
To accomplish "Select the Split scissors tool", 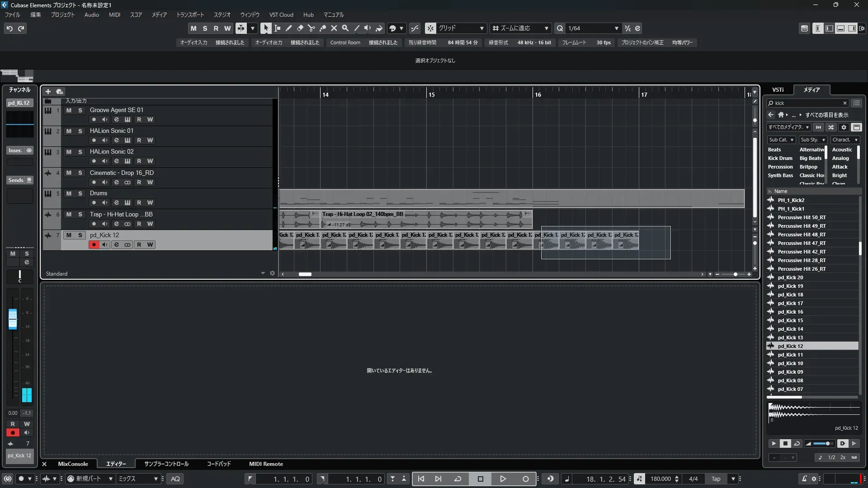I will [x=311, y=28].
